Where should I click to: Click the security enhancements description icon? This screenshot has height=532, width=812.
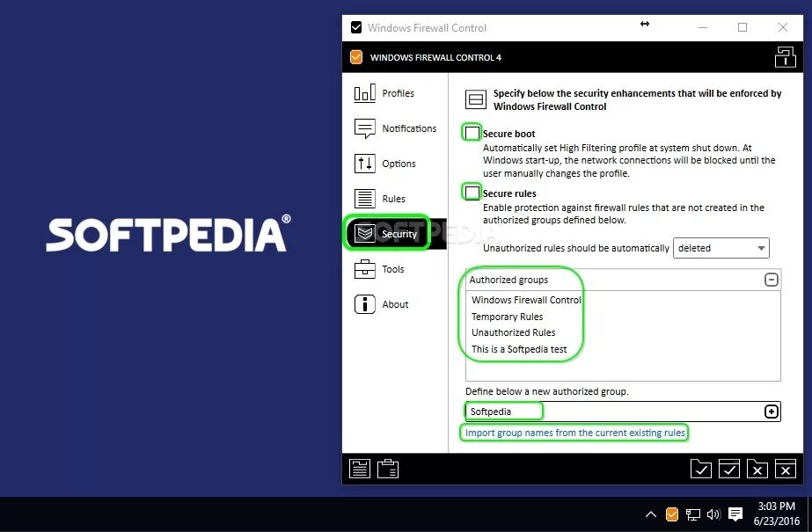click(475, 99)
